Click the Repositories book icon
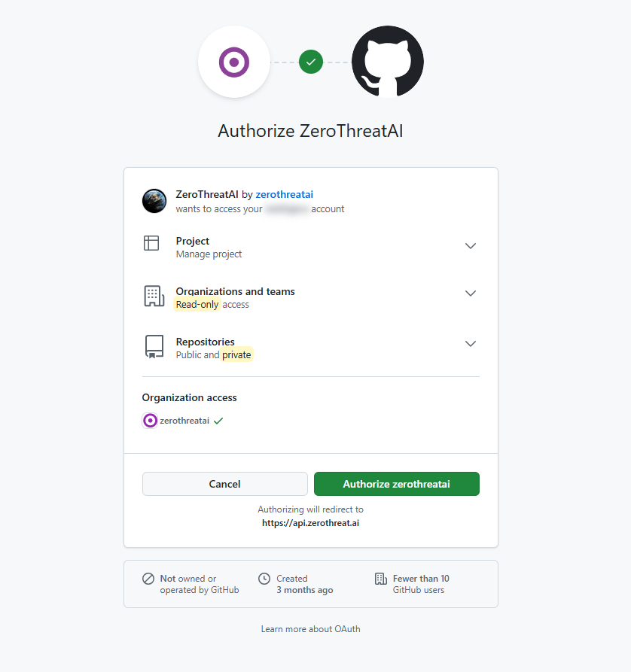 coord(154,346)
